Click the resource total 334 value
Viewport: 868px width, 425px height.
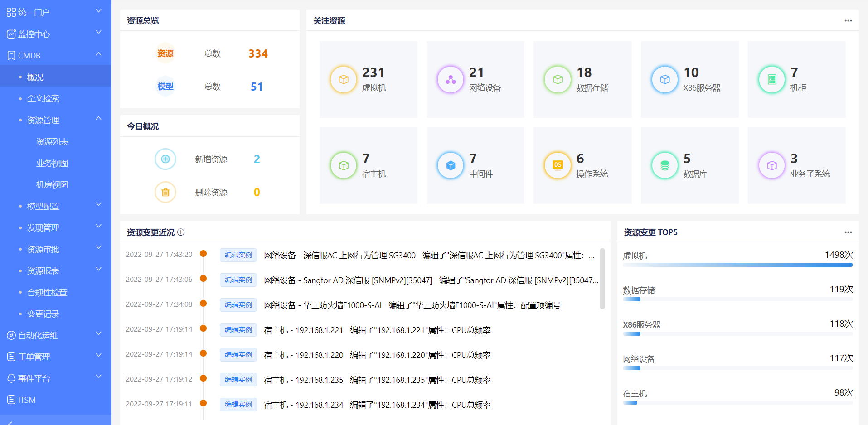tap(258, 53)
